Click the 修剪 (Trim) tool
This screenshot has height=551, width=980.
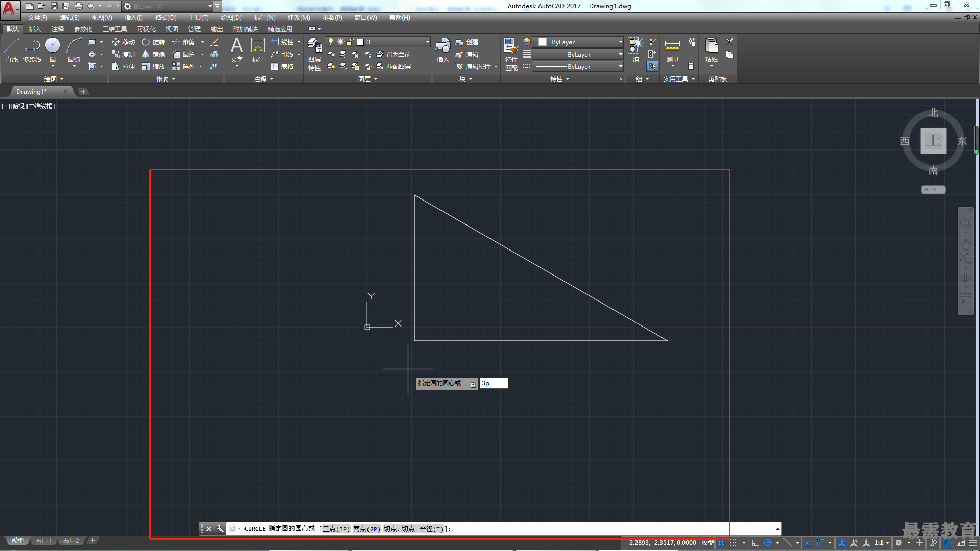coord(184,42)
